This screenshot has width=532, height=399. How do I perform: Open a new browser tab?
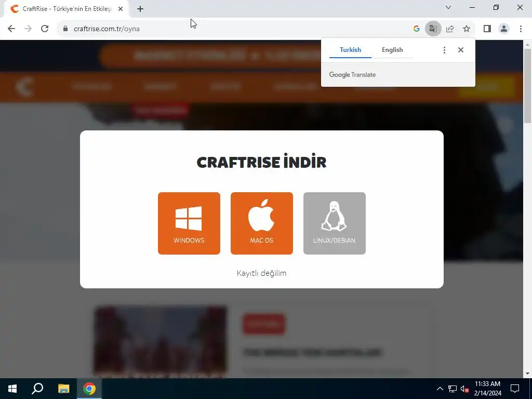coord(140,9)
